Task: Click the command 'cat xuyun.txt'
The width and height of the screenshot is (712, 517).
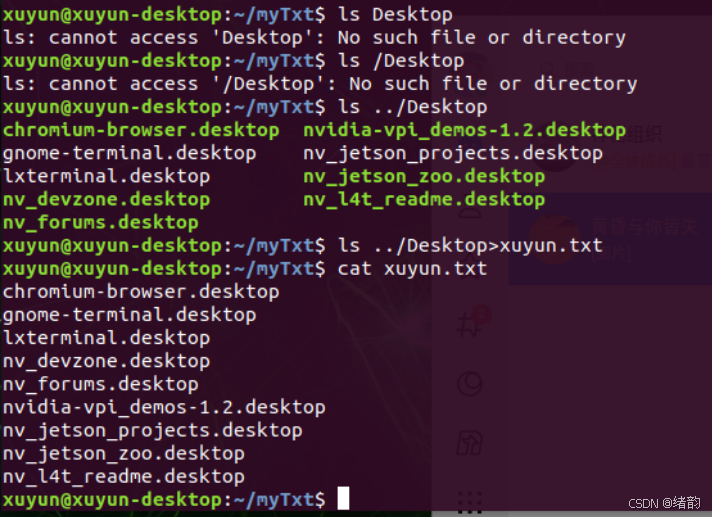Action: point(412,269)
